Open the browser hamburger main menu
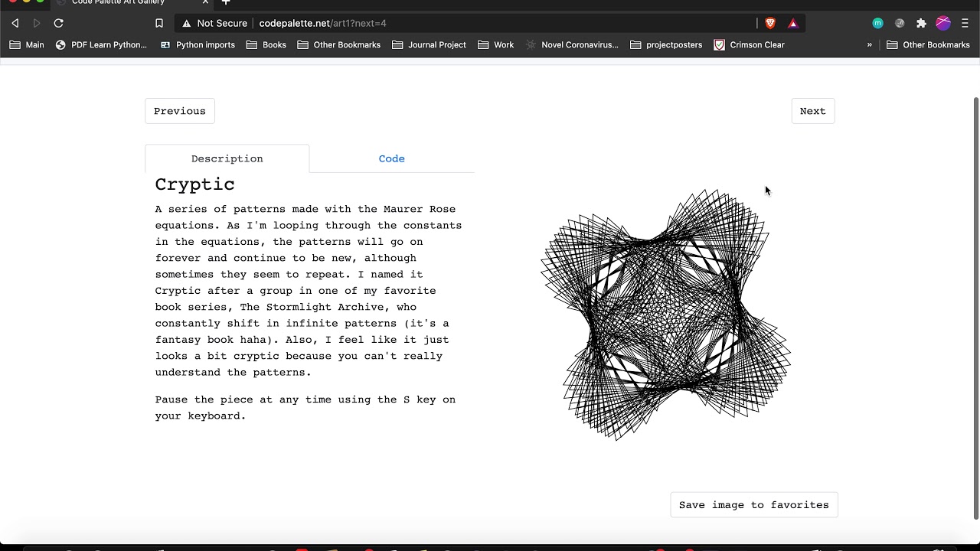The image size is (980, 551). pyautogui.click(x=965, y=23)
